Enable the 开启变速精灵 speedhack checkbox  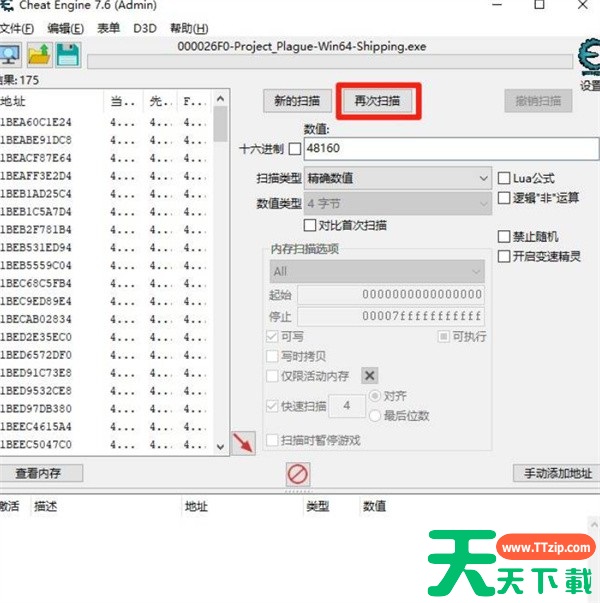pos(504,256)
